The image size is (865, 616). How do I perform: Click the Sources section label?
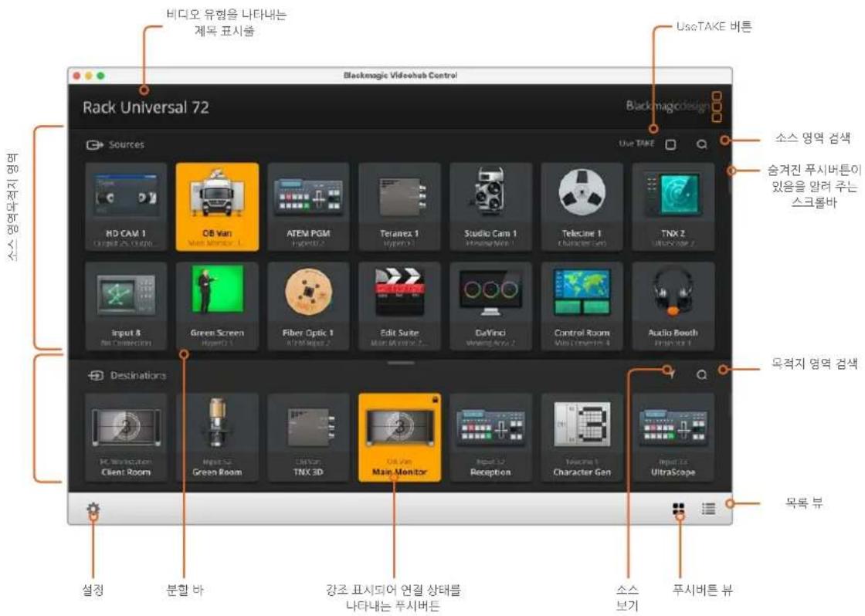click(x=127, y=144)
